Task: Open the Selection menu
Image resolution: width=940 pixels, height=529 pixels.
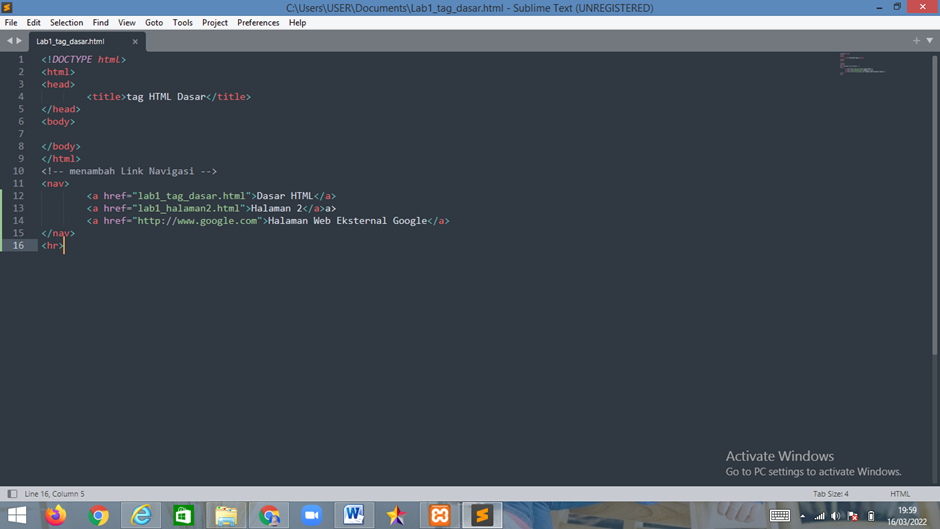Action: coord(67,23)
